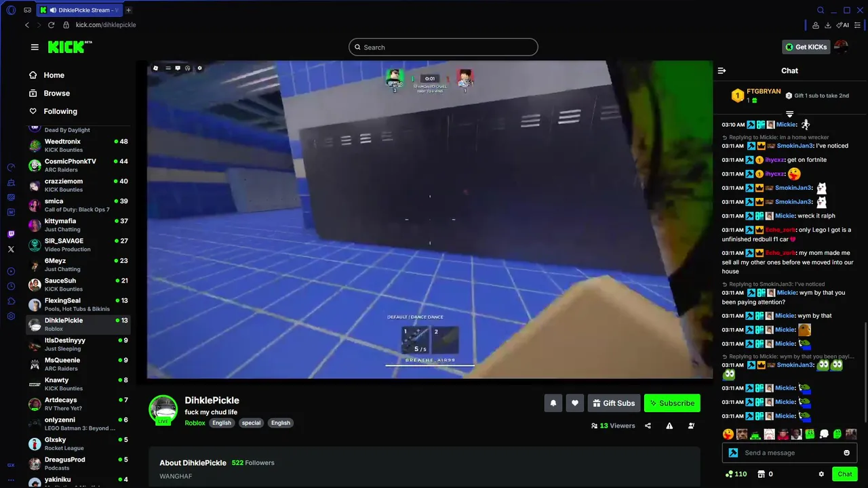Click username SmokinJan3 saying "I've noticed"

(795, 146)
